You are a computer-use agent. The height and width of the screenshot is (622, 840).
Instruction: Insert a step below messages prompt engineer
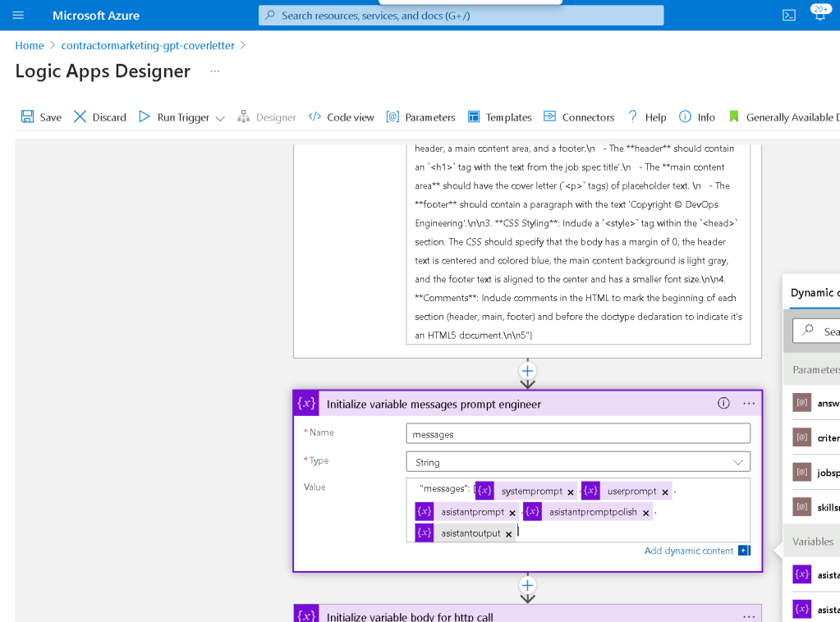(x=527, y=586)
